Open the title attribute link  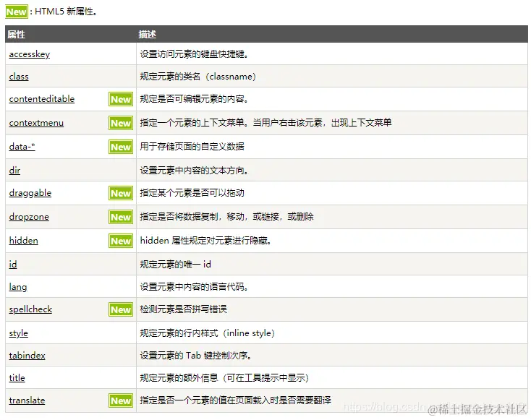17,378
